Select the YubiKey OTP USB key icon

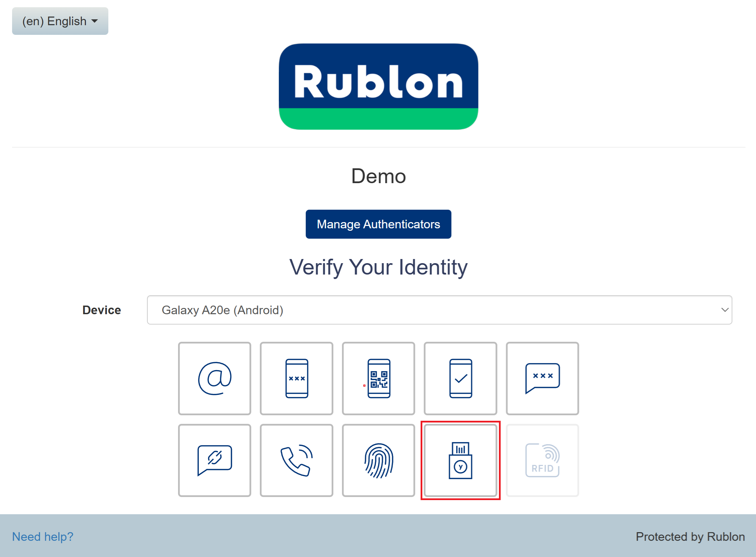click(460, 460)
